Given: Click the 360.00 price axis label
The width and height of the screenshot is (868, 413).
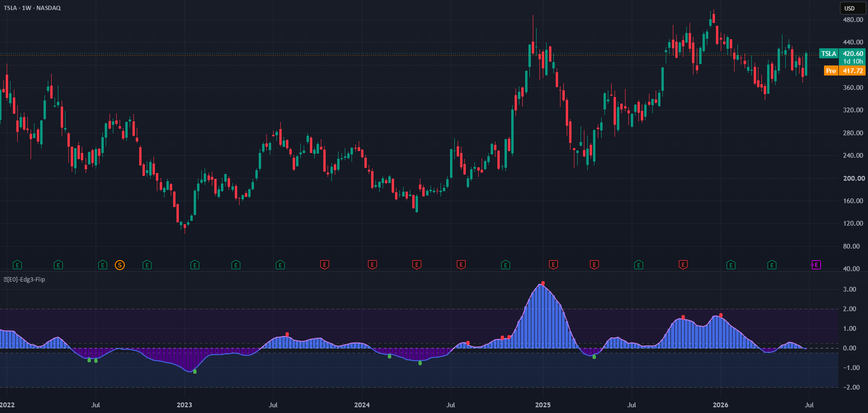Looking at the screenshot, I should 853,87.
